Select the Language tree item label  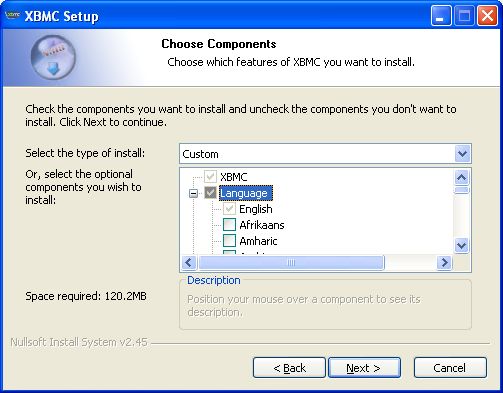coord(246,193)
